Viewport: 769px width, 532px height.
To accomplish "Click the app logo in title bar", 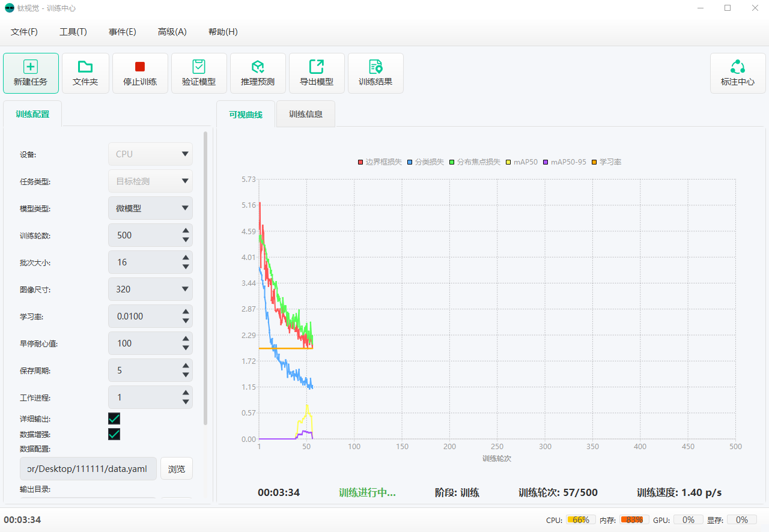I will 10,8.
